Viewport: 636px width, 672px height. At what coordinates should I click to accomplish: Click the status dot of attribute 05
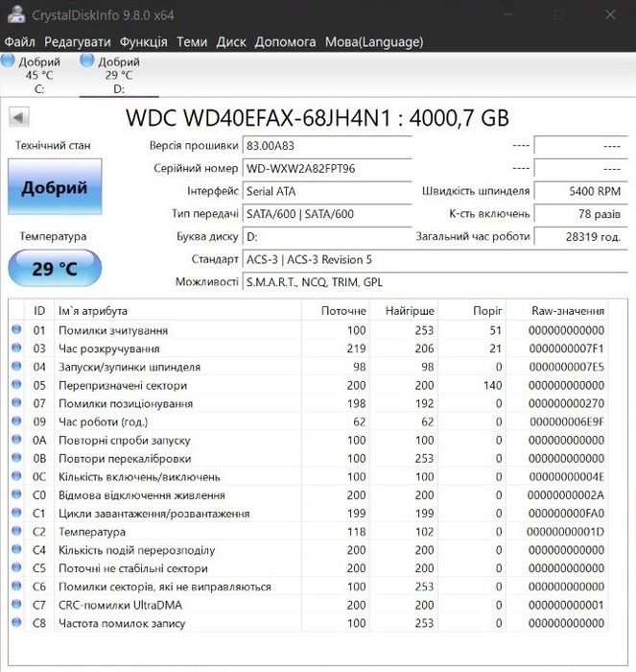pos(16,384)
